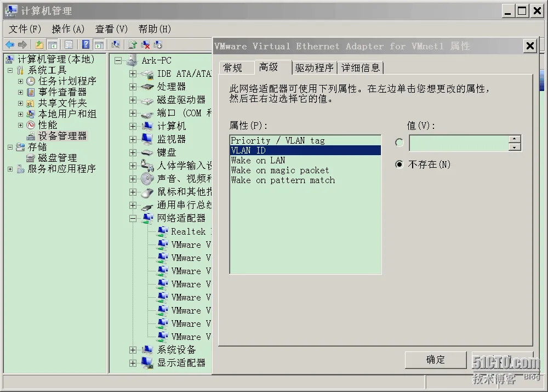Image resolution: width=548 pixels, height=392 pixels.
Task: Expand the 本地用户和组 node
Action: click(x=21, y=115)
